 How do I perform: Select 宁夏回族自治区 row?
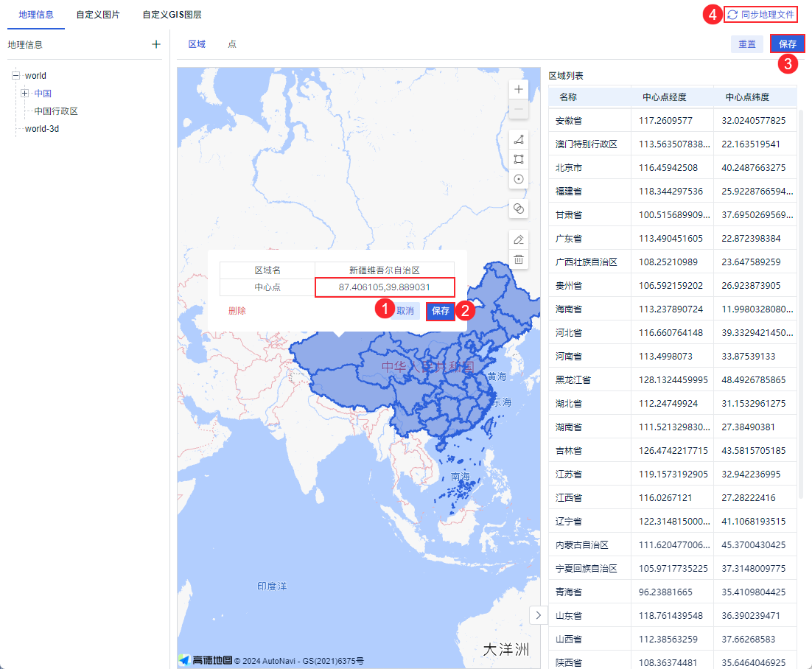point(673,568)
